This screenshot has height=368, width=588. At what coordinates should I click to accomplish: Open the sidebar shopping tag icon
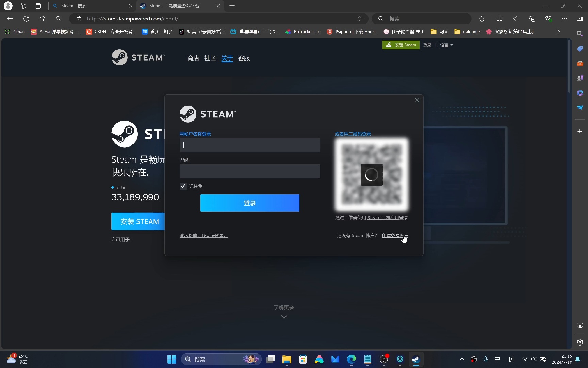[x=580, y=49]
